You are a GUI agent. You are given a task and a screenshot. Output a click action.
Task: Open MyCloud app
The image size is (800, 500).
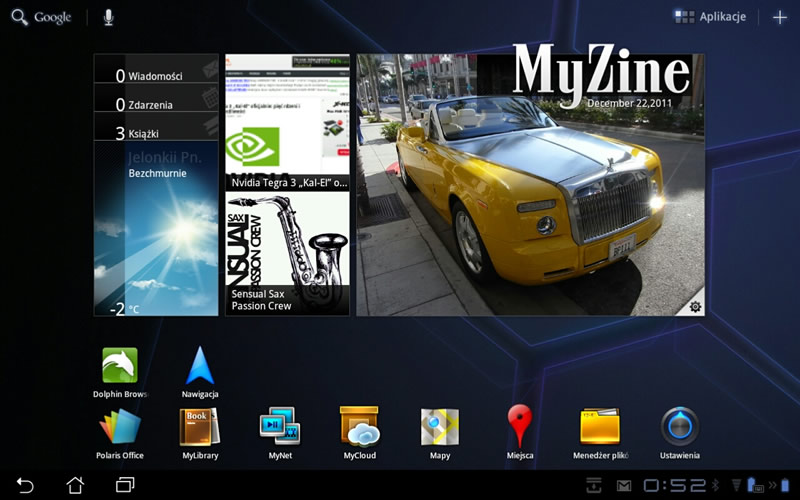(360, 434)
